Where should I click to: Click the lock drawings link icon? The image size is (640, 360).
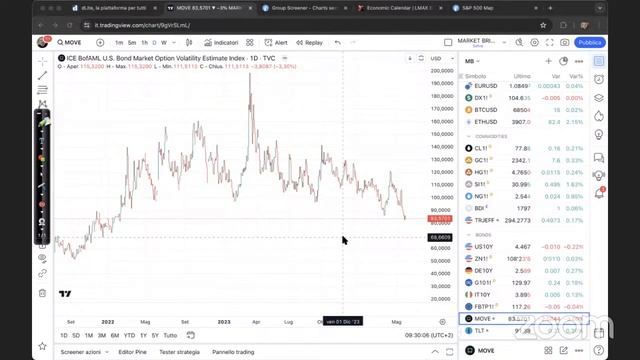[42, 273]
